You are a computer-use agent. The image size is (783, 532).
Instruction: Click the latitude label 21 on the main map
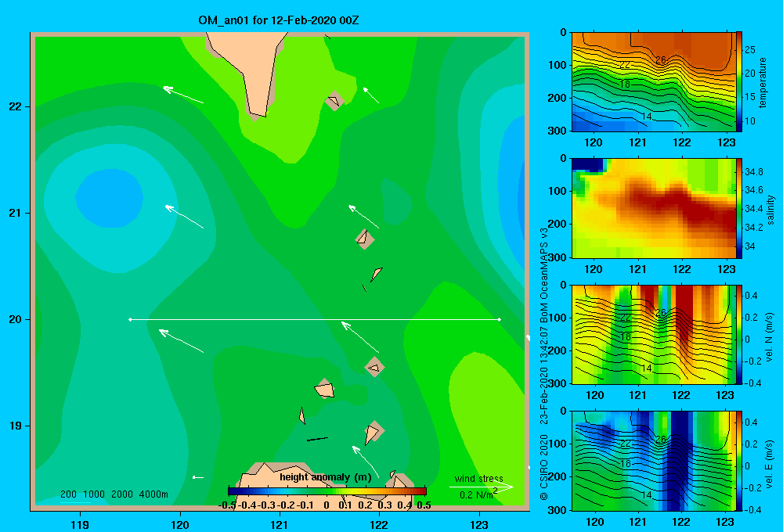pyautogui.click(x=15, y=213)
